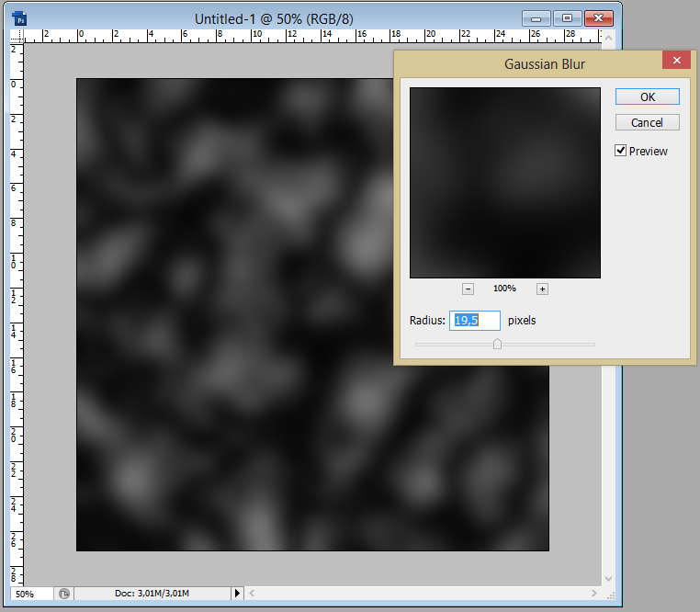700x612 pixels.
Task: Minimize the Untitled-1 document window
Action: (x=536, y=18)
